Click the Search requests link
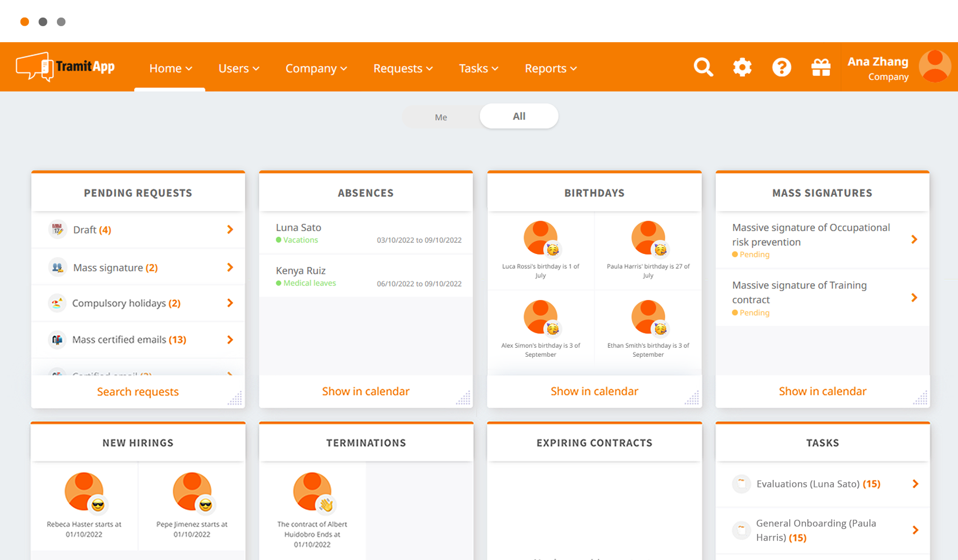The width and height of the screenshot is (958, 560). pyautogui.click(x=138, y=391)
